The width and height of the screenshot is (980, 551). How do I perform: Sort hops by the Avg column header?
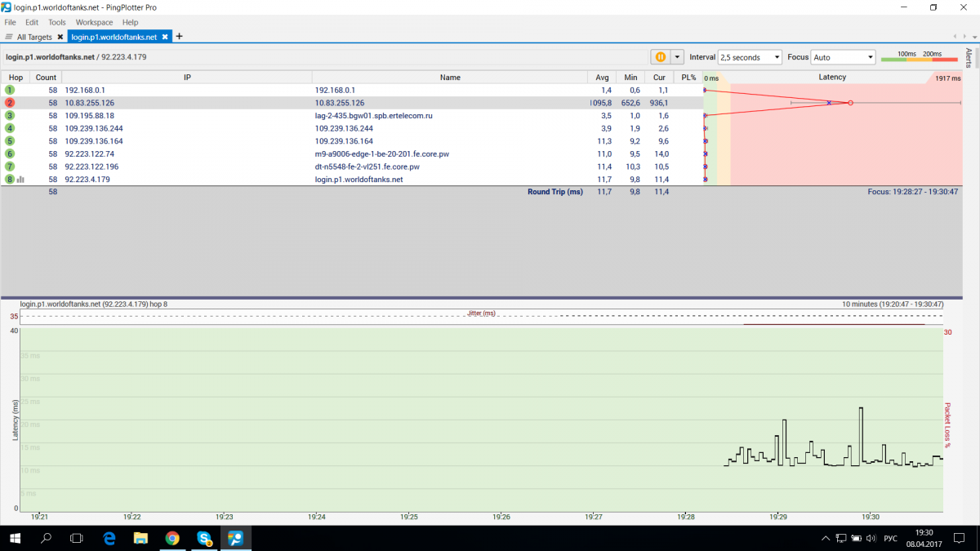pyautogui.click(x=602, y=78)
